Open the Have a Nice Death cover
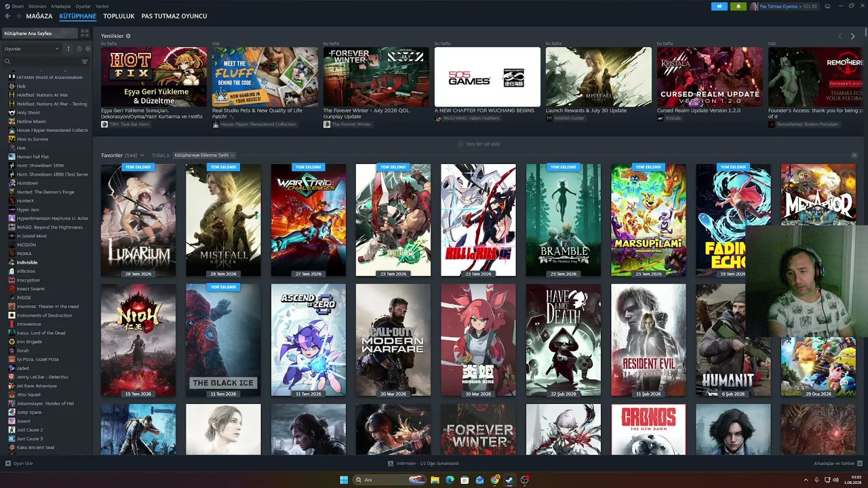 [x=564, y=340]
